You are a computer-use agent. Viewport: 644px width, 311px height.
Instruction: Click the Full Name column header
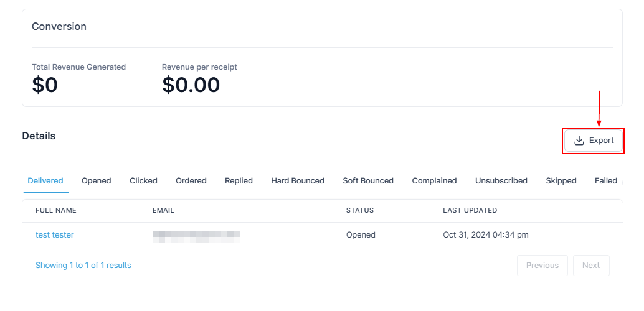tap(56, 211)
